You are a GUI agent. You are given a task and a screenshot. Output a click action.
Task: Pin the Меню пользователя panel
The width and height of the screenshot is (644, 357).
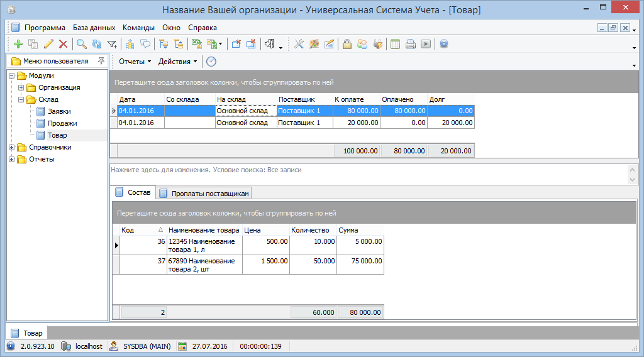pos(101,62)
